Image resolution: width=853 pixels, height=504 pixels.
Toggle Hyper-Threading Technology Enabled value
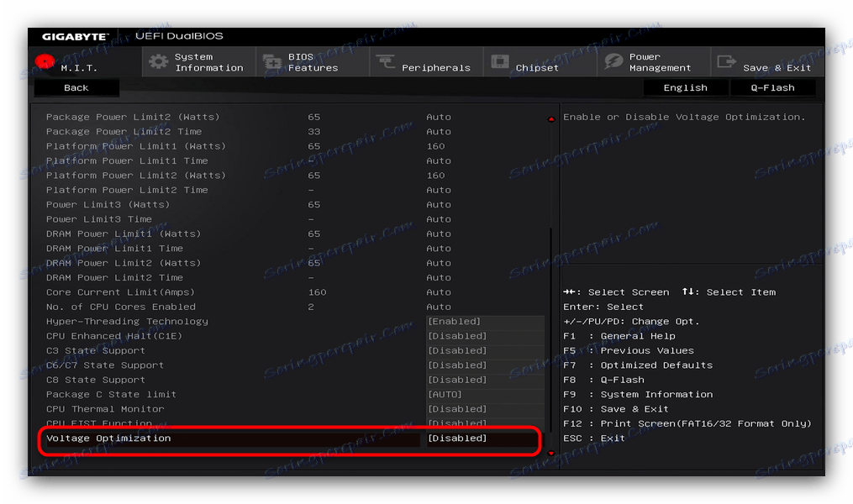pyautogui.click(x=485, y=322)
